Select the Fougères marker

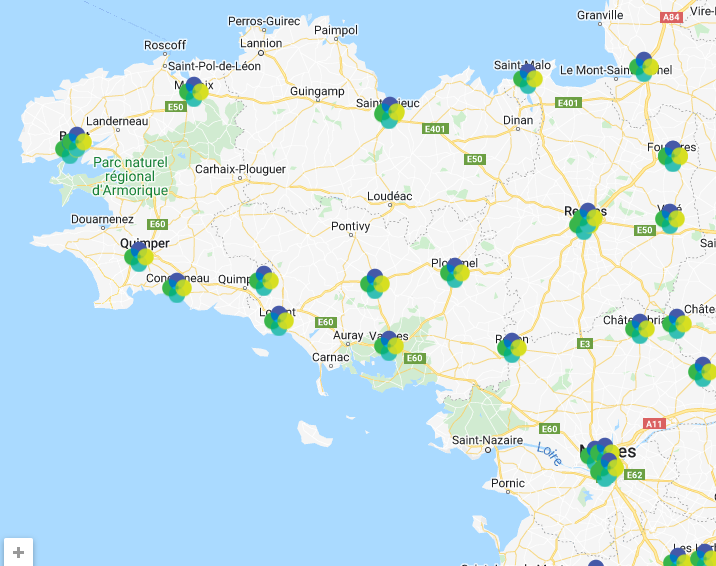tap(673, 156)
